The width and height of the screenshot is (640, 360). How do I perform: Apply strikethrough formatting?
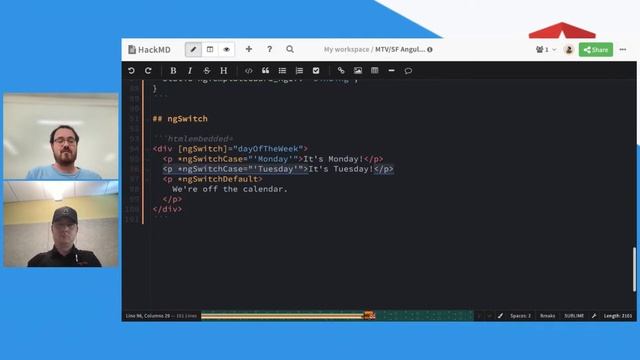tap(207, 71)
